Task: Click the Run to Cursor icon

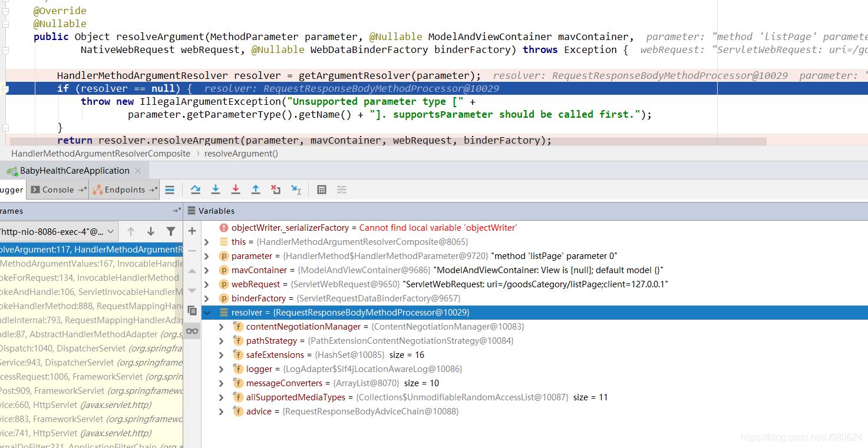Action: (x=296, y=190)
